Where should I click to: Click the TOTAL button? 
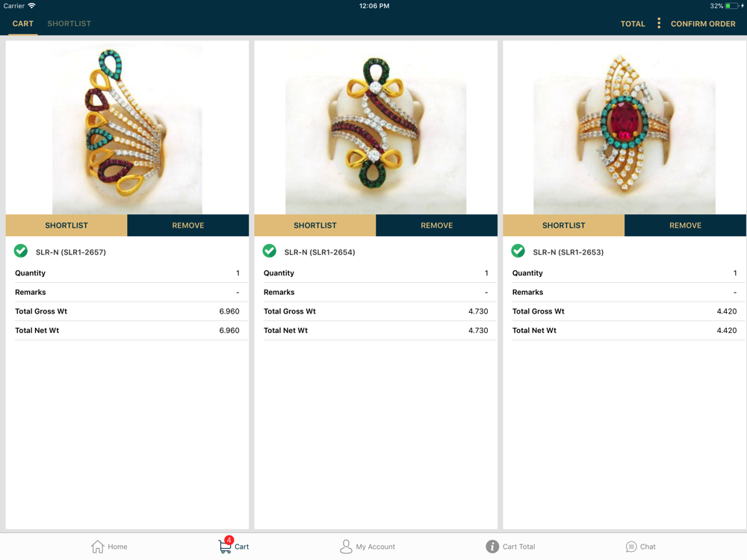633,24
